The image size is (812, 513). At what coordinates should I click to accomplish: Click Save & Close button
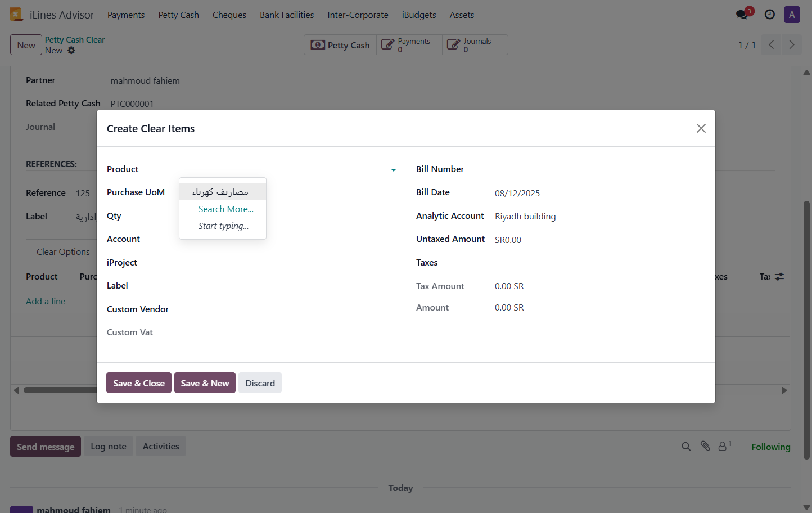[139, 383]
